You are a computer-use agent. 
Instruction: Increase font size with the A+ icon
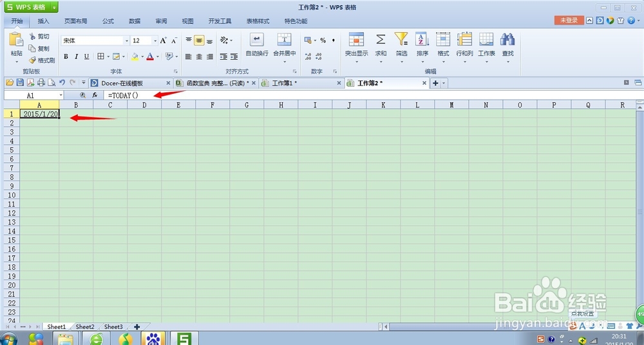(x=164, y=41)
